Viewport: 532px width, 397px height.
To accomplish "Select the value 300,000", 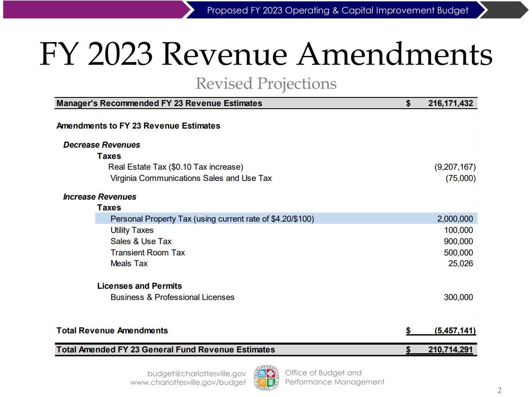I will pyautogui.click(x=458, y=297).
